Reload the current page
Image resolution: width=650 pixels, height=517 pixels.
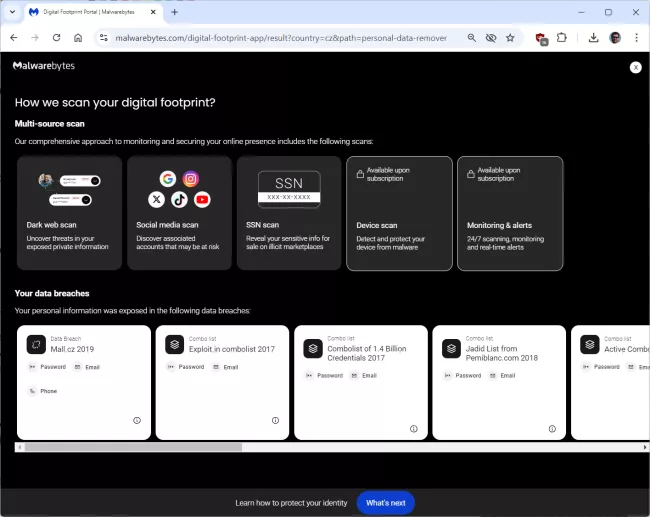point(56,38)
